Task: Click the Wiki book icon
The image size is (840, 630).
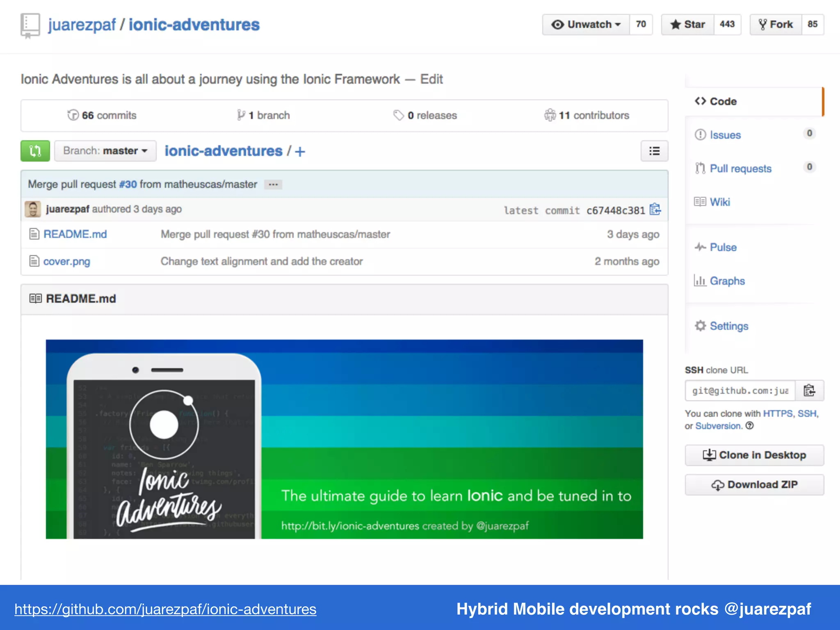Action: 700,201
